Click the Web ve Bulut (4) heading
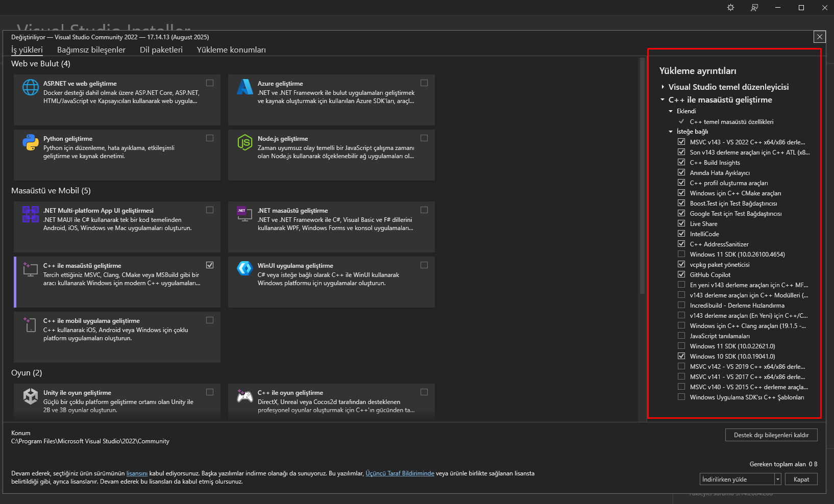Screen dimensions: 834x504 [x=41, y=64]
